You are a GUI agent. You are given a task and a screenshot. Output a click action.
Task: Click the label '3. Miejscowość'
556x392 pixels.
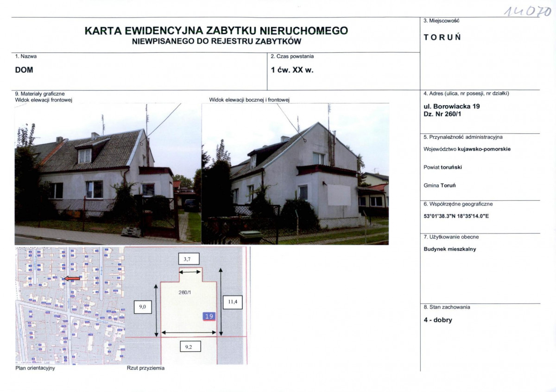pyautogui.click(x=441, y=21)
